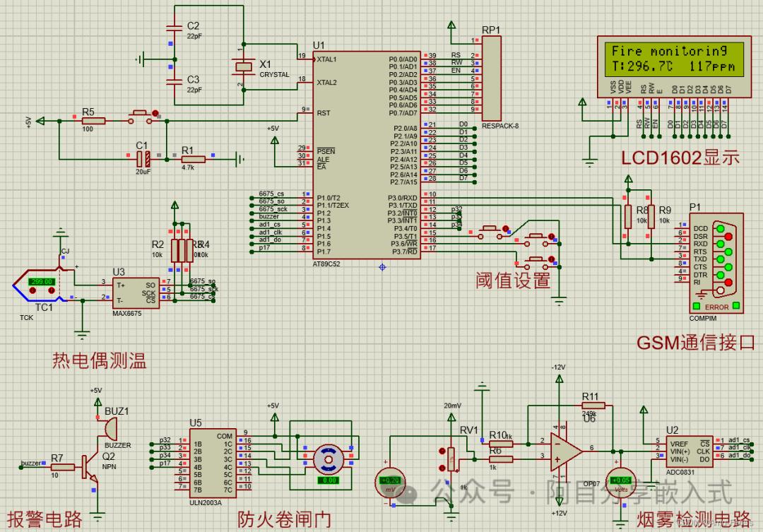Click the right red adjuster on thermocouple TC1

point(51,290)
